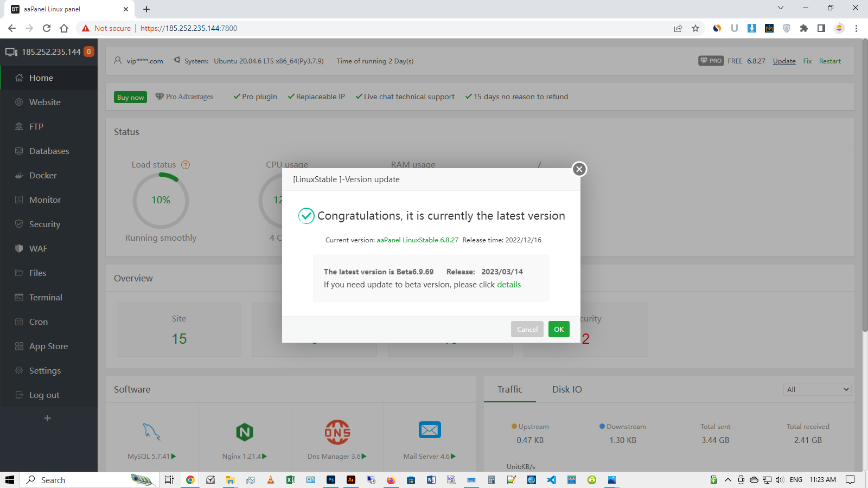Click the orange notification badge beside server IP

click(89, 52)
